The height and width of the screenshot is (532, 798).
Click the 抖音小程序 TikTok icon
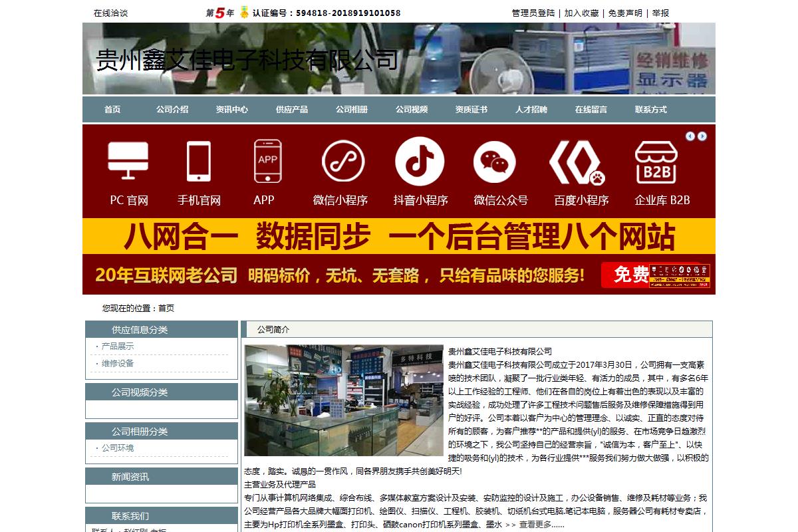tap(419, 160)
